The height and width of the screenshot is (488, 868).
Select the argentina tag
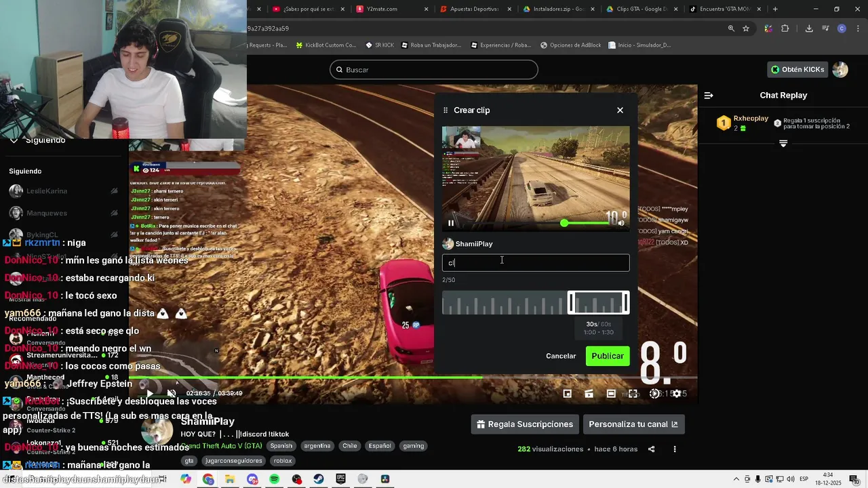(x=317, y=446)
